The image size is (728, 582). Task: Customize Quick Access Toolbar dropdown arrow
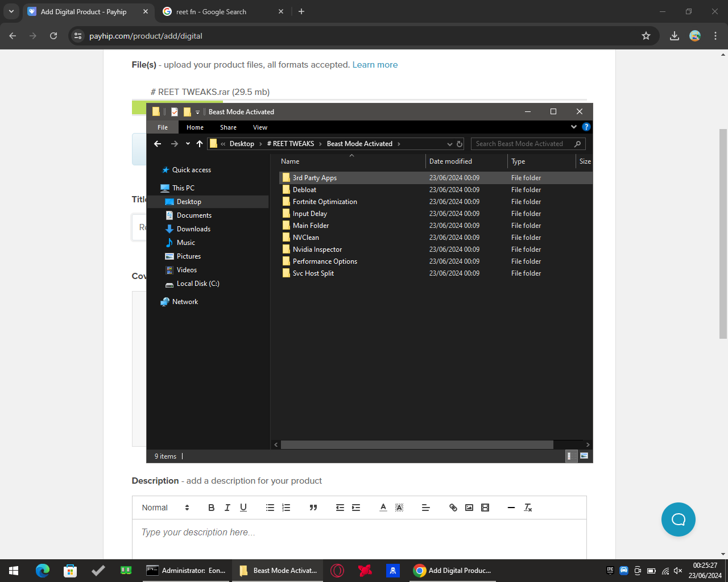click(x=197, y=112)
